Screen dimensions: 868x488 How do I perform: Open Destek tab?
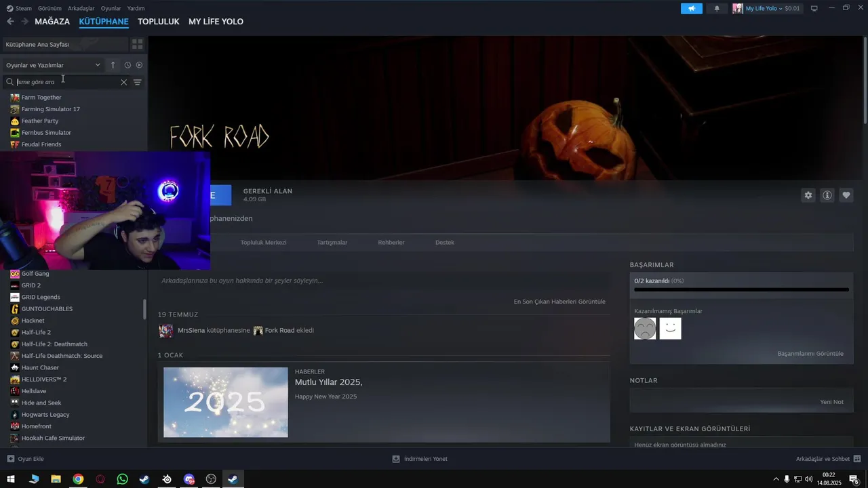tap(445, 243)
